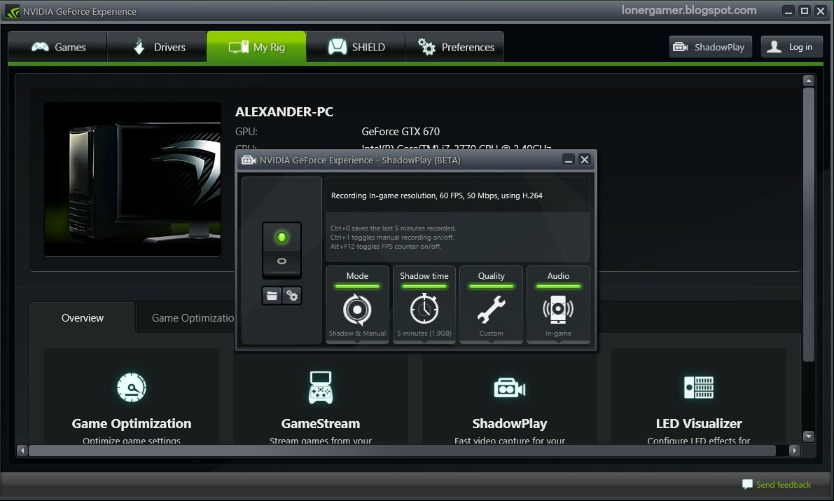Click the Game Optimization gauge icon
This screenshot has height=501, width=834.
pos(131,387)
